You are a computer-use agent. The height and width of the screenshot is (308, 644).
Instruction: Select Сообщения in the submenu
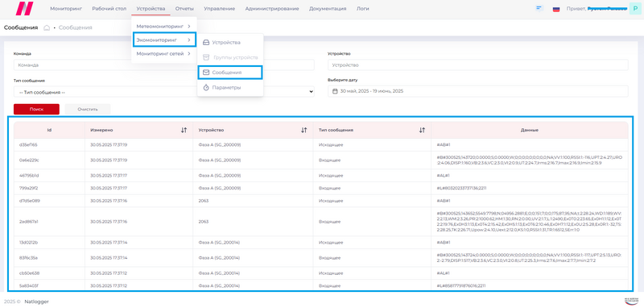(230, 73)
